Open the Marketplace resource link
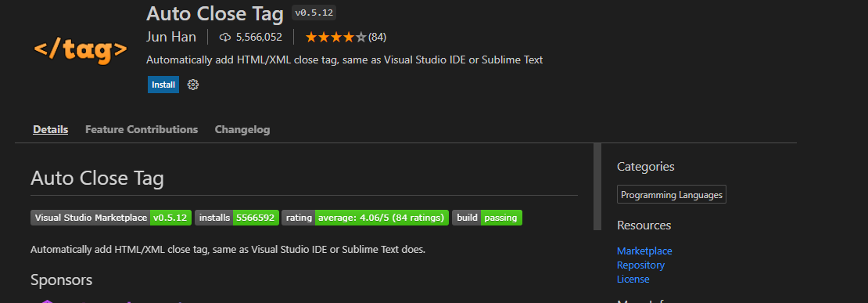 644,251
